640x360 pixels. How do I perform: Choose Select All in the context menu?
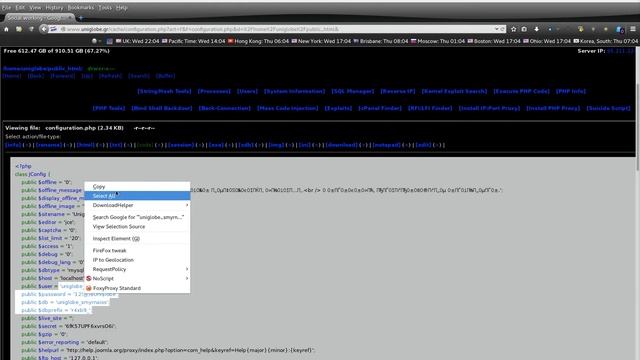[137, 196]
